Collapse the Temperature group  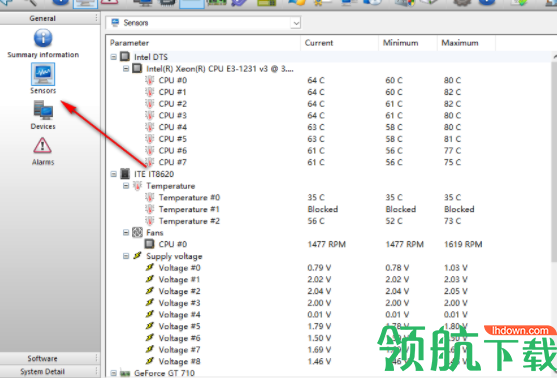pos(126,186)
